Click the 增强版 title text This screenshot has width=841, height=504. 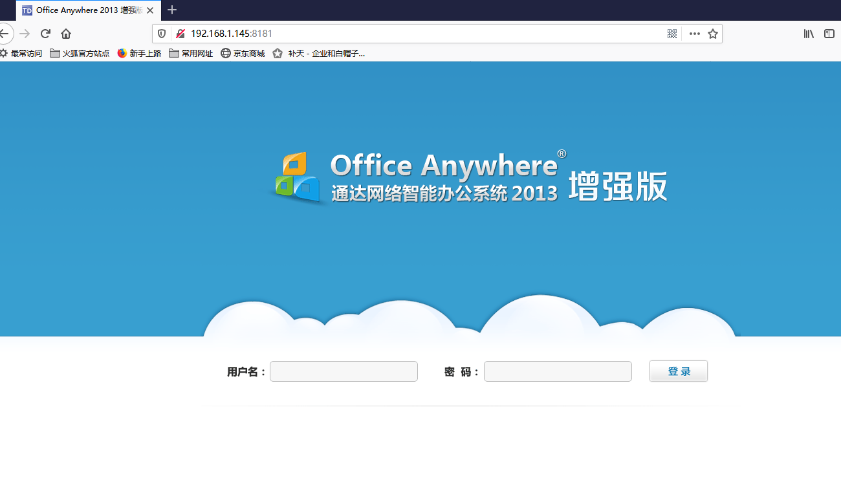click(618, 187)
